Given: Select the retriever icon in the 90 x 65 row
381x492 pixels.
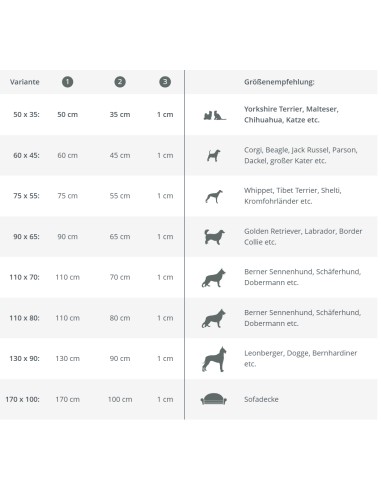Looking at the screenshot, I should coord(214,237).
